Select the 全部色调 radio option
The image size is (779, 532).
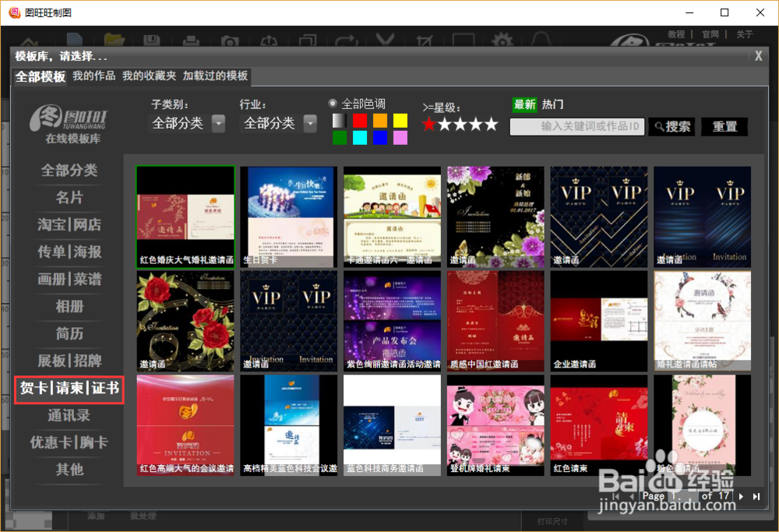pyautogui.click(x=333, y=104)
